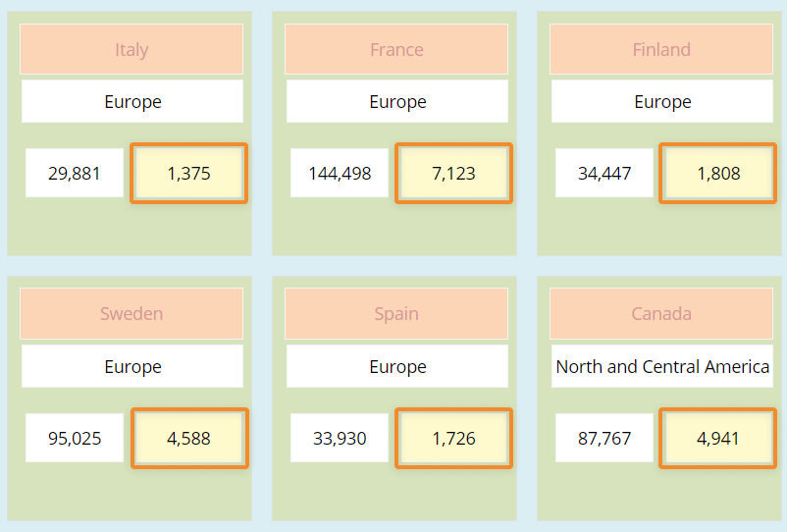Viewport: 787px width, 532px height.
Task: Click the 33,930 value box
Action: 340,439
